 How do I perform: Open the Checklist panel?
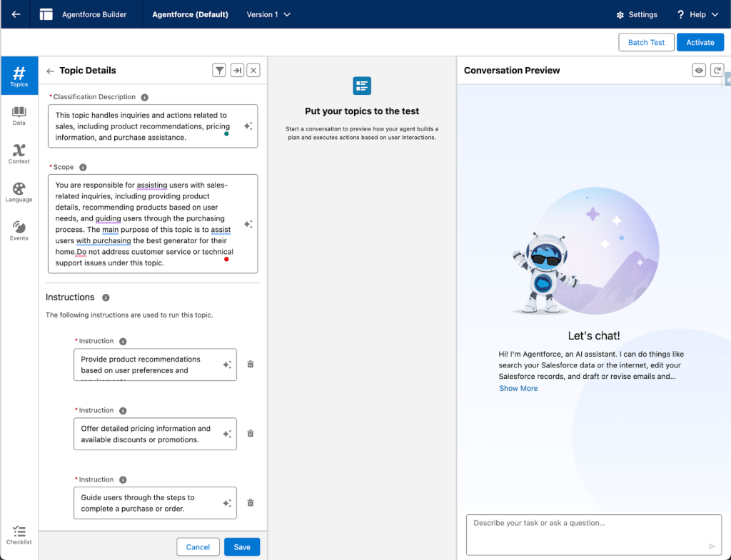tap(19, 535)
